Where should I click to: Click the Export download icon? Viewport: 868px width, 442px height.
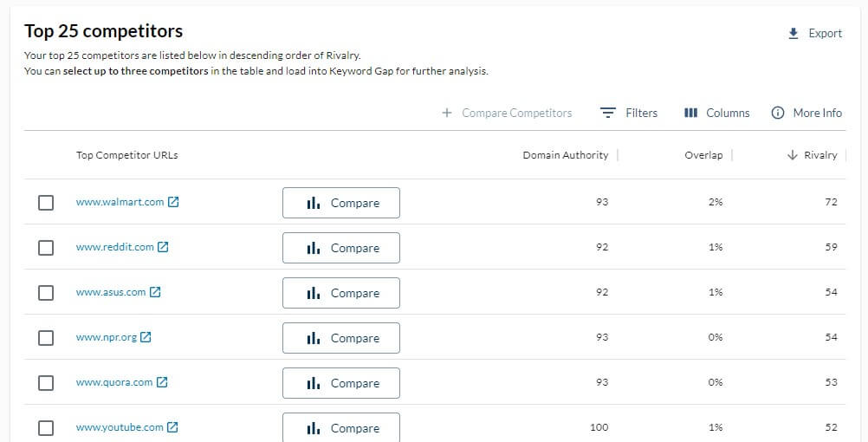pyautogui.click(x=794, y=34)
